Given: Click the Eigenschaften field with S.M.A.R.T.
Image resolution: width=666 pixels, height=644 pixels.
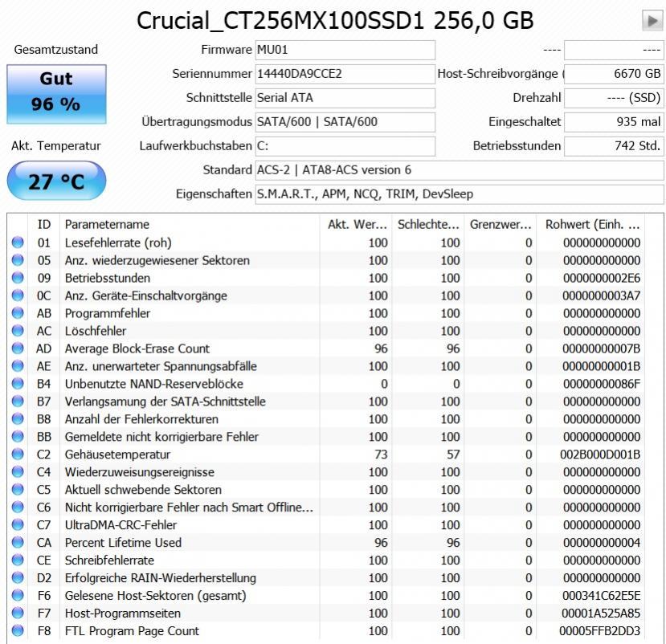Looking at the screenshot, I should pyautogui.click(x=460, y=194).
